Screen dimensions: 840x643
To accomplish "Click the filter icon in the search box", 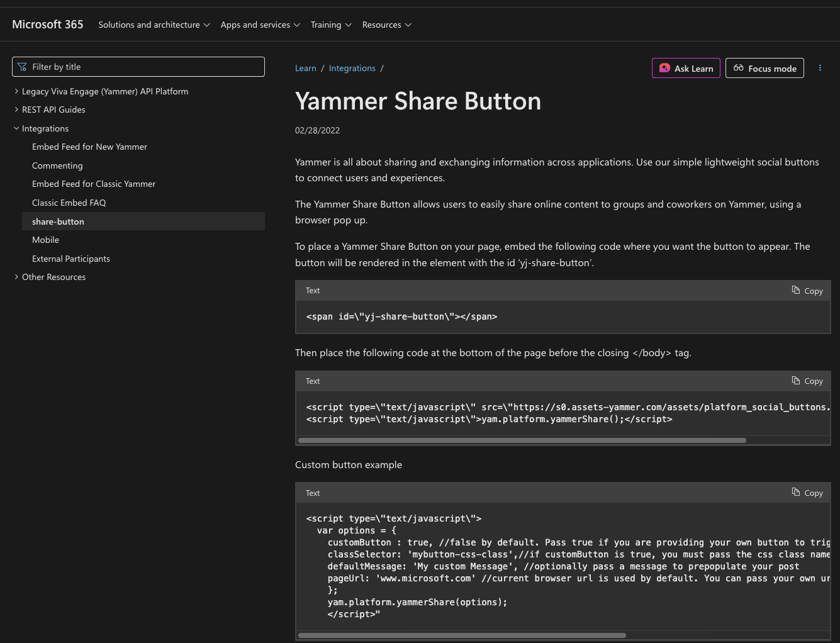I will [22, 66].
